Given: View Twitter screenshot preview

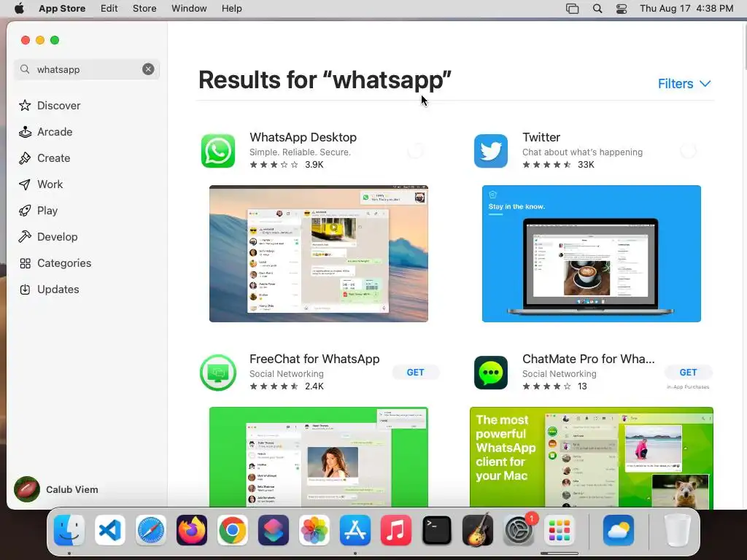Looking at the screenshot, I should tap(591, 253).
